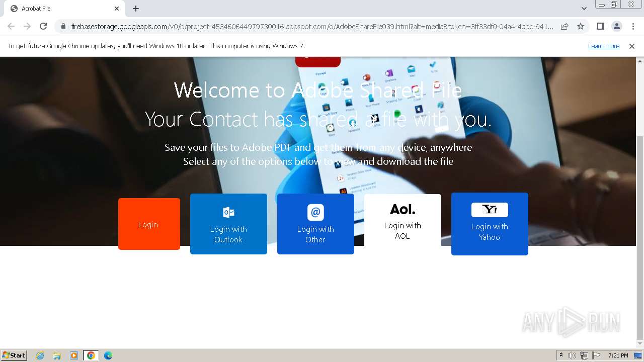Launch Microsoft Edge from taskbar
Image resolution: width=644 pixels, height=362 pixels.
pos(108,355)
